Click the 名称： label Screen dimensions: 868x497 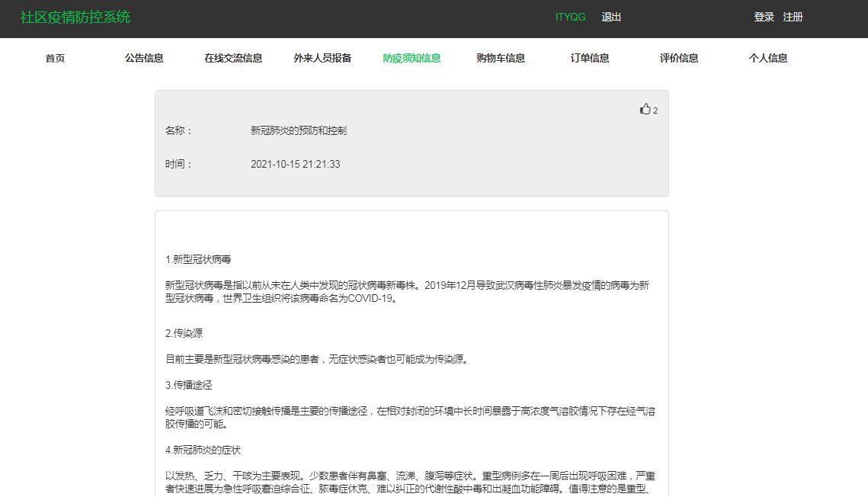pos(178,130)
